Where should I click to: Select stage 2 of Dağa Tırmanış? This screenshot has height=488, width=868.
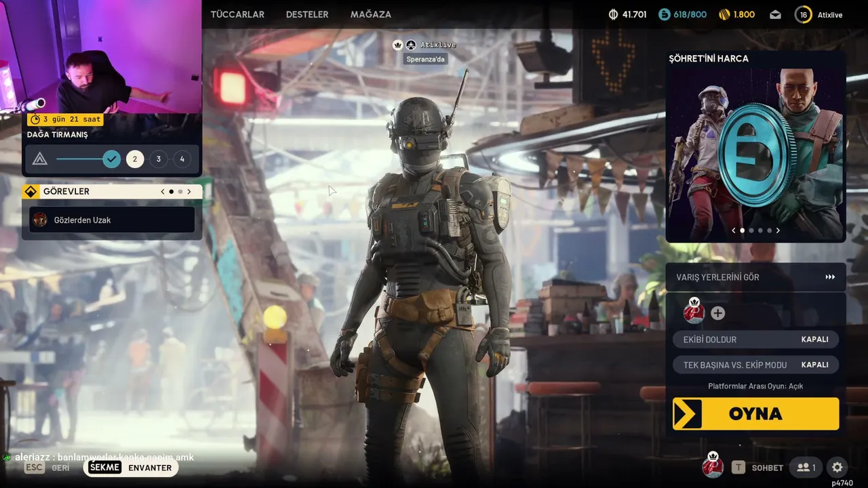pyautogui.click(x=135, y=159)
